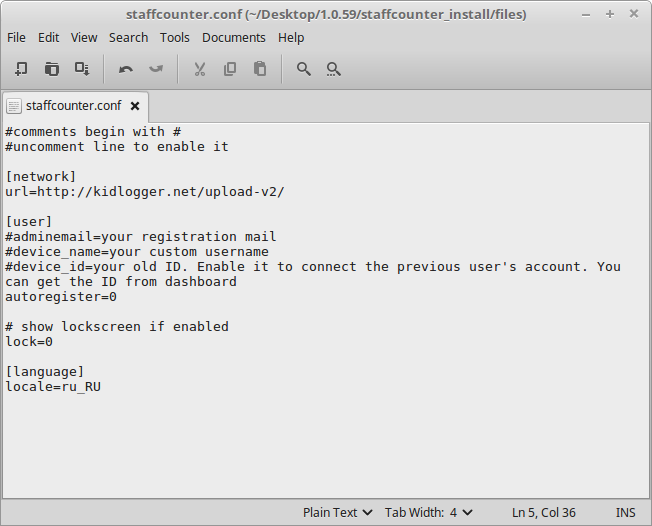Open the Tools menu
Viewport: 652px width, 526px height.
(175, 37)
